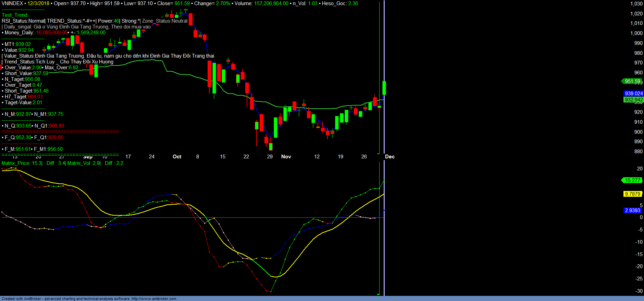The width and height of the screenshot is (644, 301).
Task: Click the Money_Daily red value
Action: 51,33
